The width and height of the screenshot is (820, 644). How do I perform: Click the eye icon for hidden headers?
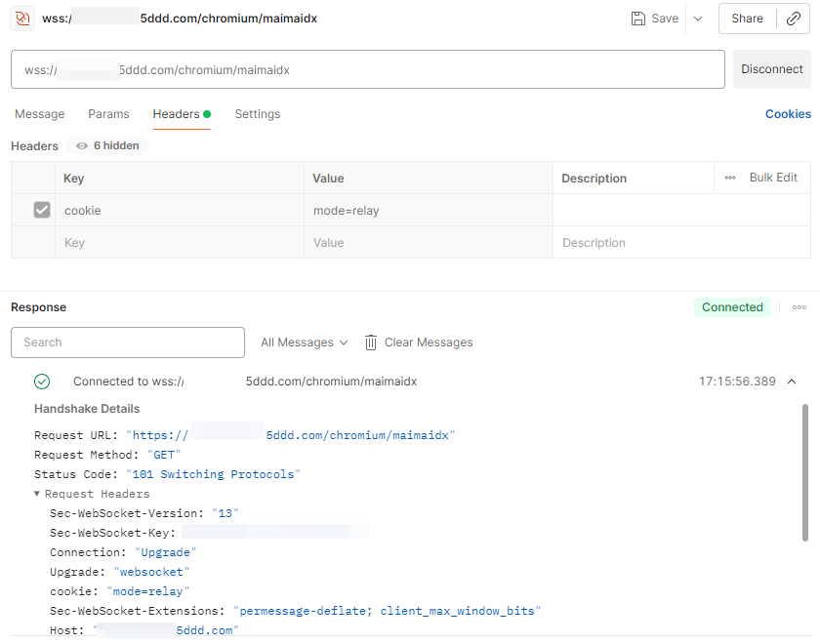82,146
